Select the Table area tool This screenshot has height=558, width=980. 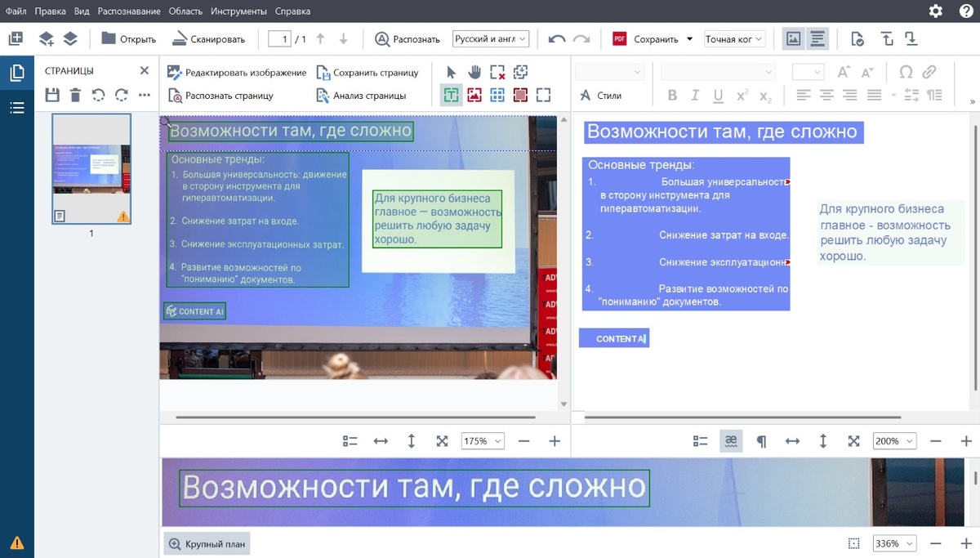(499, 95)
